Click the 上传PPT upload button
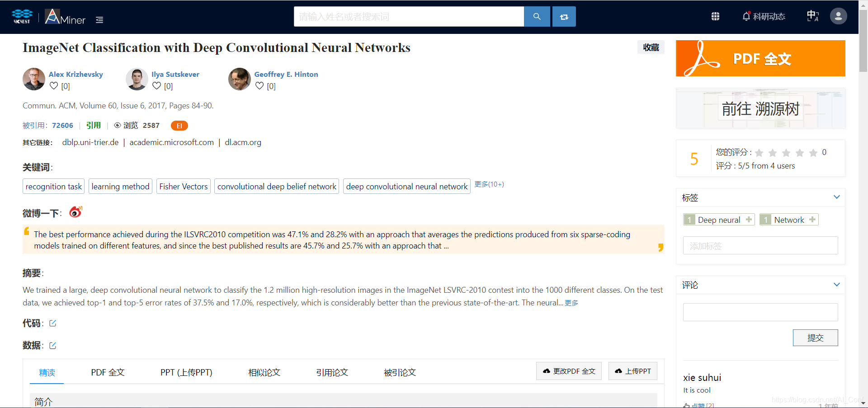This screenshot has height=408, width=868. coord(633,371)
